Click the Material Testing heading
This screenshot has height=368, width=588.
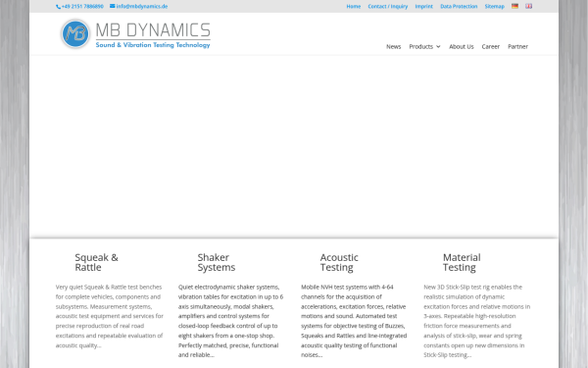pyautogui.click(x=462, y=262)
